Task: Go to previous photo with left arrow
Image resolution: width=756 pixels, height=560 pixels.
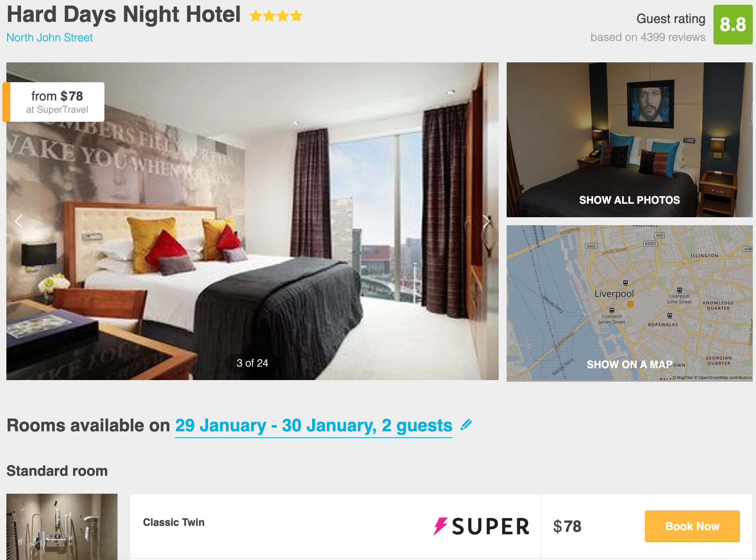Action: click(18, 221)
